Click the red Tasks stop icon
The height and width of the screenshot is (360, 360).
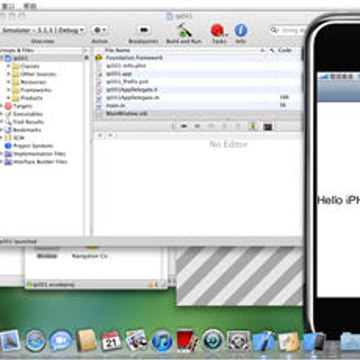tap(218, 30)
